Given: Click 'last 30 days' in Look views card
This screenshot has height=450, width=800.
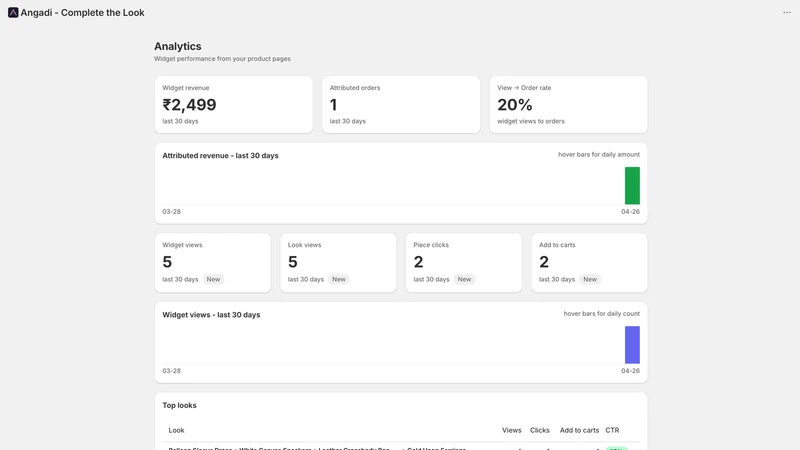Looking at the screenshot, I should coord(306,280).
